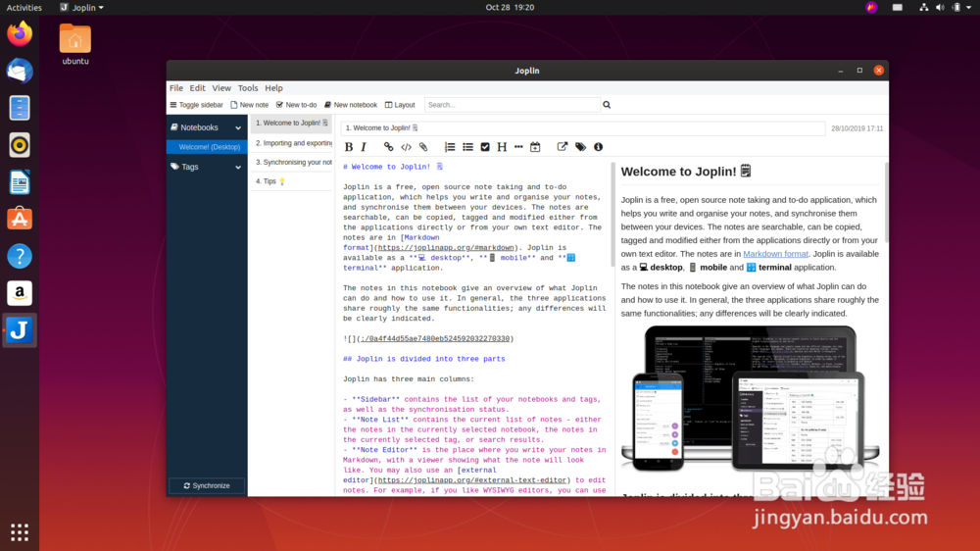Show note properties info icon
Screen dimensions: 980x551
(598, 147)
